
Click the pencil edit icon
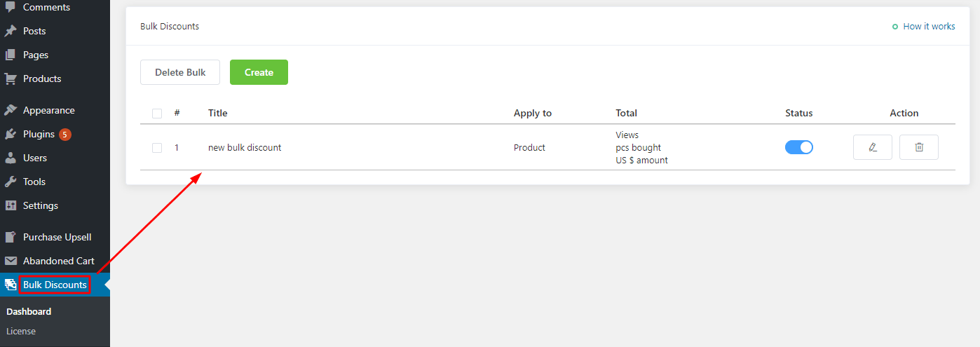872,147
